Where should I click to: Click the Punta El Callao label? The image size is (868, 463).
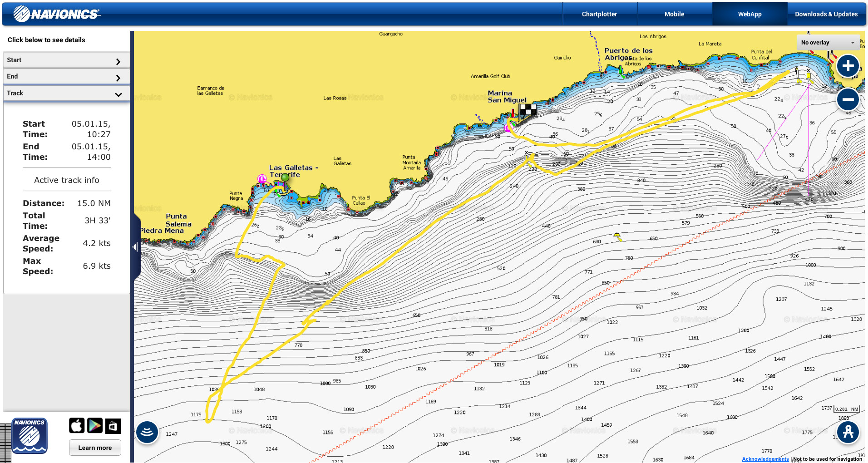click(361, 200)
